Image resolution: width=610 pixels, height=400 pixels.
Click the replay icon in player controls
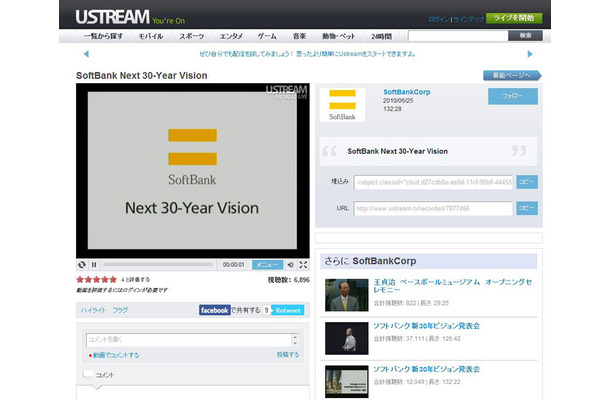[82, 265]
